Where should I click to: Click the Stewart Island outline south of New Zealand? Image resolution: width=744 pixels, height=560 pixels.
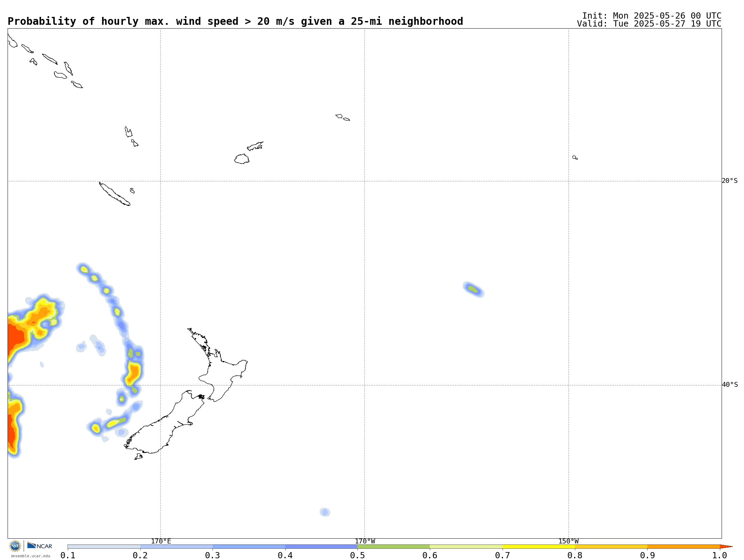coord(138,457)
